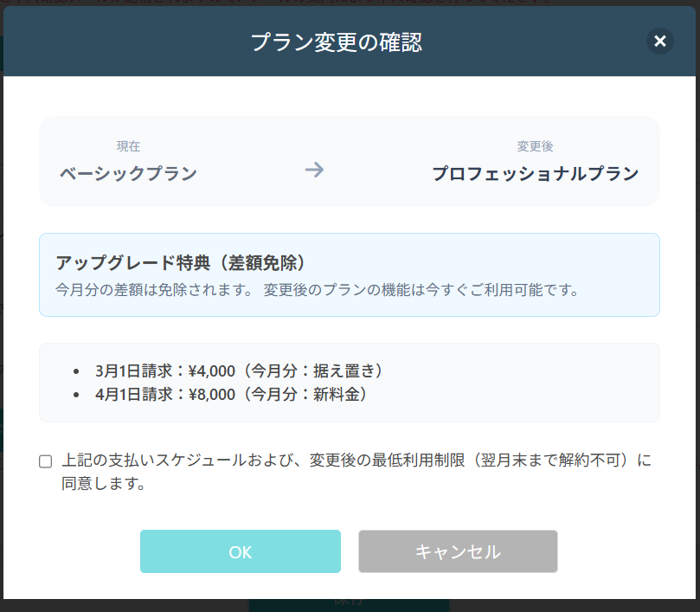Click the アップグレード特典（差額免除） heading
Image resolution: width=700 pixels, height=612 pixels.
181,263
